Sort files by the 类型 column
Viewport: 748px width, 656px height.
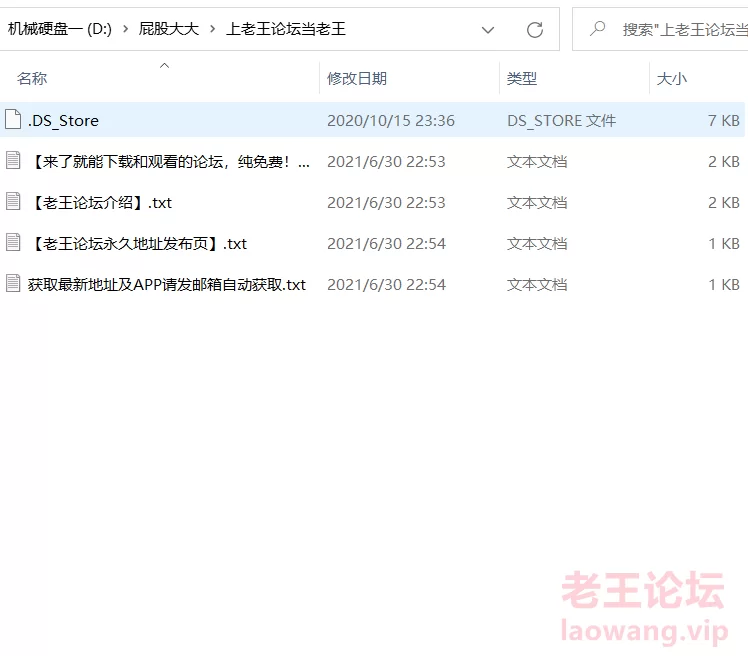pos(521,78)
